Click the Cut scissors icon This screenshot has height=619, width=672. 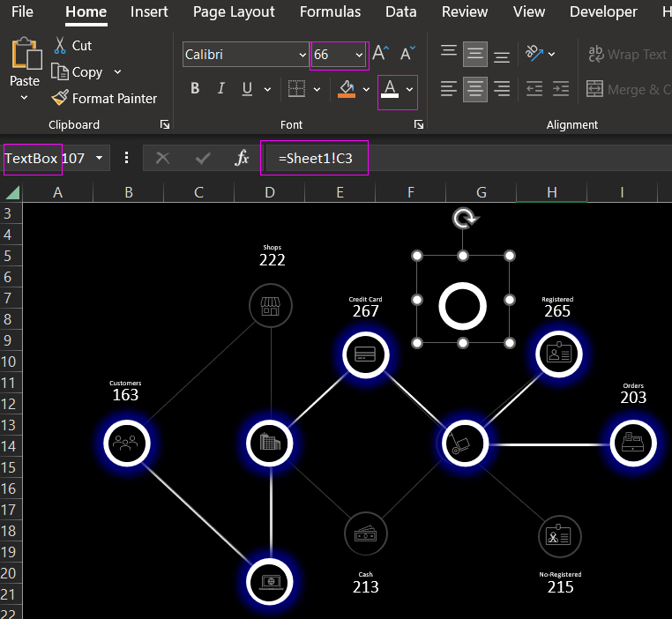click(60, 46)
